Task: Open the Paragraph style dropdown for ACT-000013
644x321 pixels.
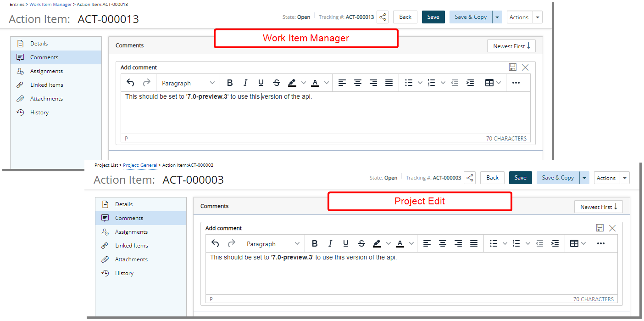Action: tap(188, 83)
